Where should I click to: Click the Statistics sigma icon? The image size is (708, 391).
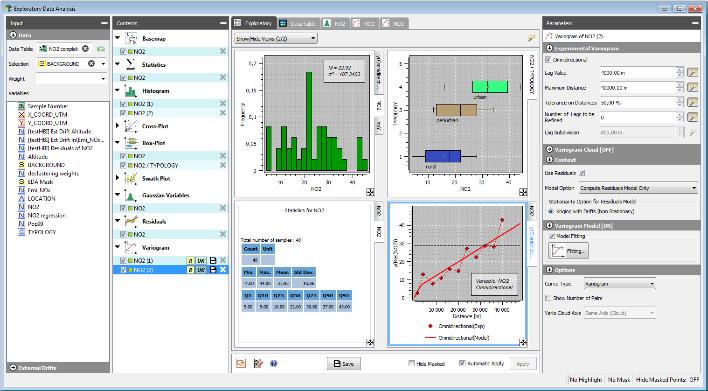click(x=131, y=65)
